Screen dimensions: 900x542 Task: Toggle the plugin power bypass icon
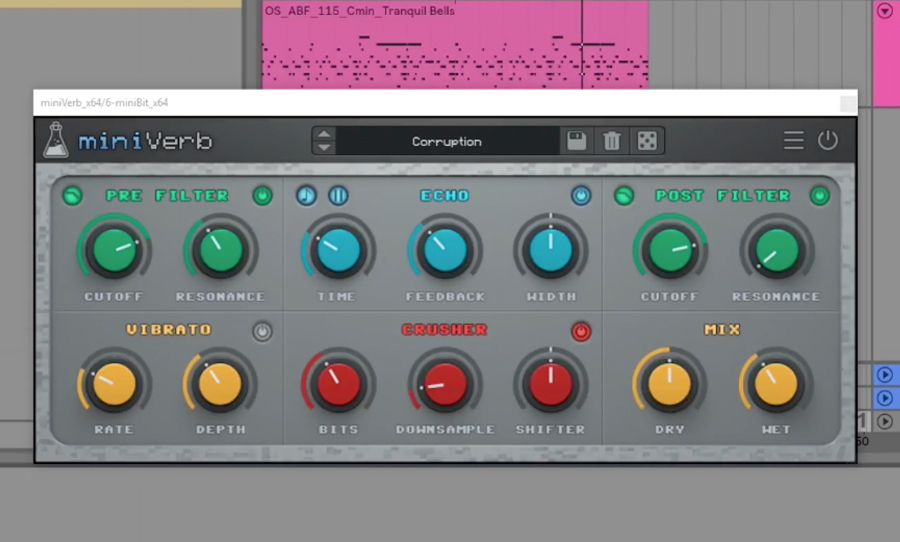click(x=828, y=141)
